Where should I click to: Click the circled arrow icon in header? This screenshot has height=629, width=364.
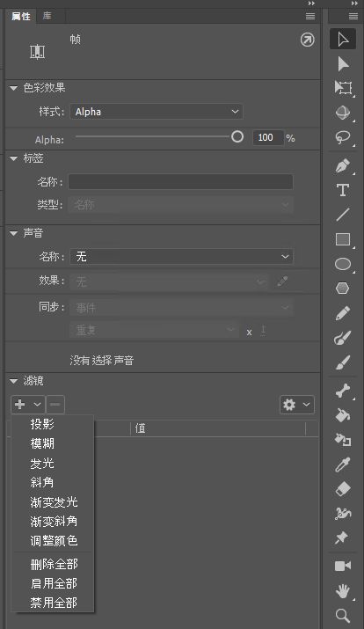308,40
